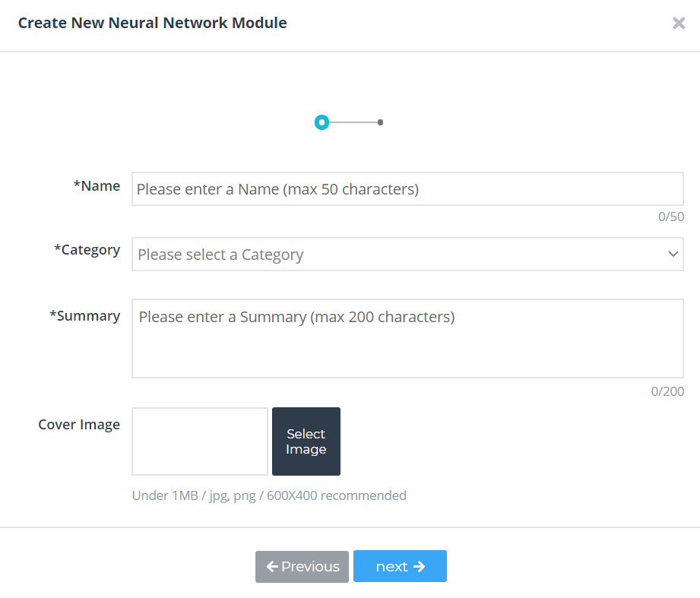
Task: Click the Cover Image label
Action: coord(79,425)
